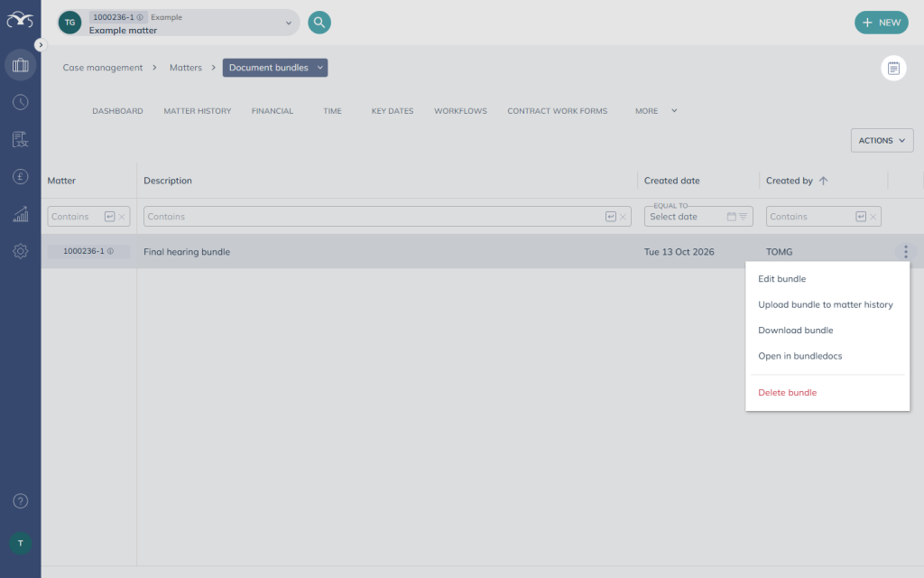This screenshot has width=924, height=578.
Task: Sort by the Created date column header
Action: pyautogui.click(x=671, y=181)
